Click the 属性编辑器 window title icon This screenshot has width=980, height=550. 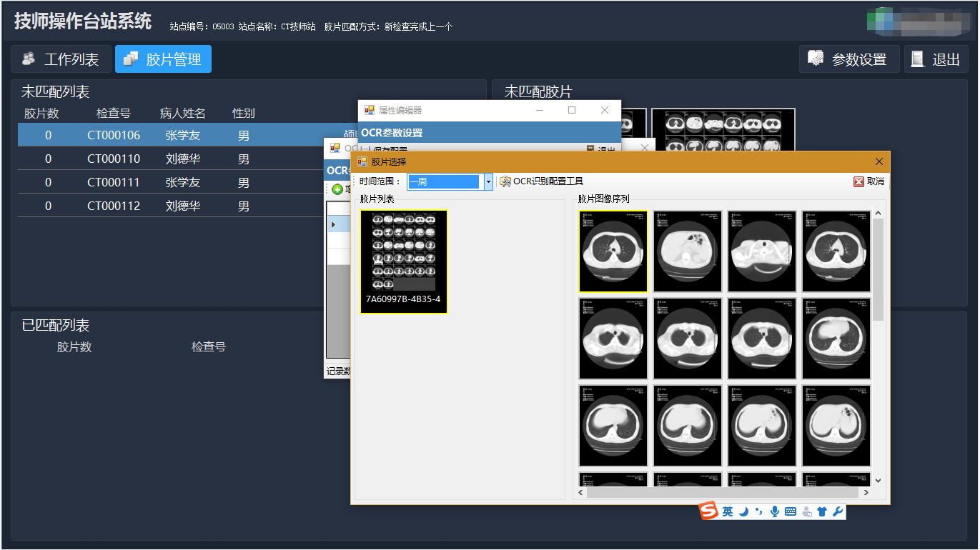point(369,110)
